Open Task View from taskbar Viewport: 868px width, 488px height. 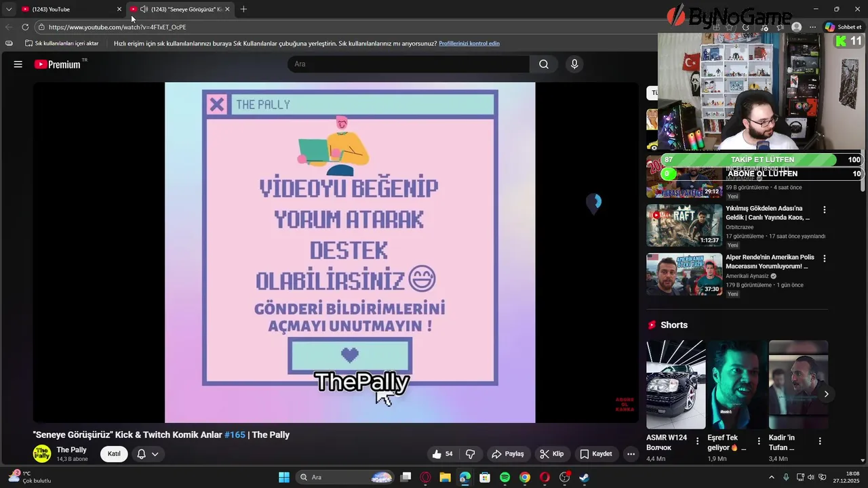click(x=406, y=477)
